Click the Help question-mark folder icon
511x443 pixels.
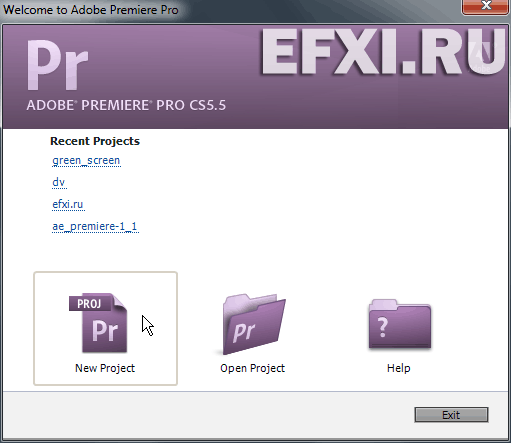(400, 324)
